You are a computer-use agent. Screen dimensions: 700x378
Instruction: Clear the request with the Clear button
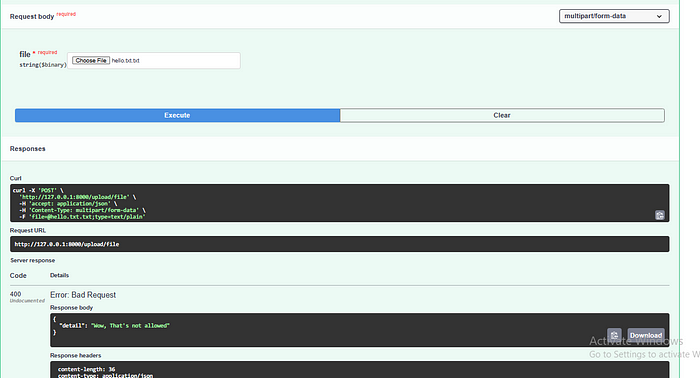pyautogui.click(x=502, y=115)
